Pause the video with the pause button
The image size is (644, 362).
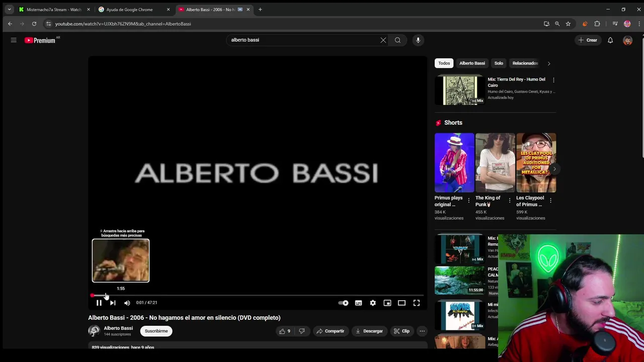99,303
